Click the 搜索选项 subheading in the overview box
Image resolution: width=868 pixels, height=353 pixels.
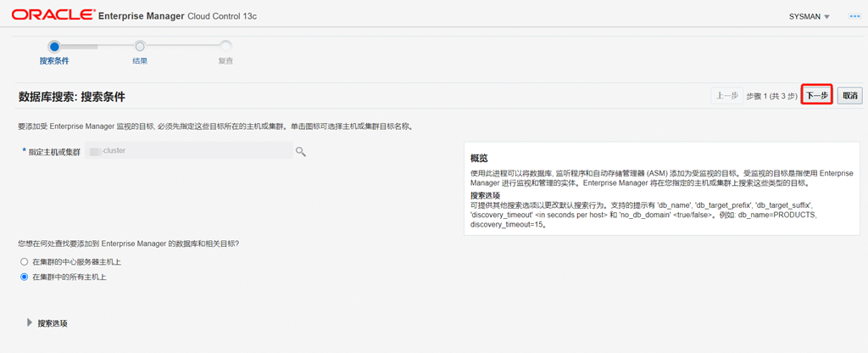[x=486, y=196]
